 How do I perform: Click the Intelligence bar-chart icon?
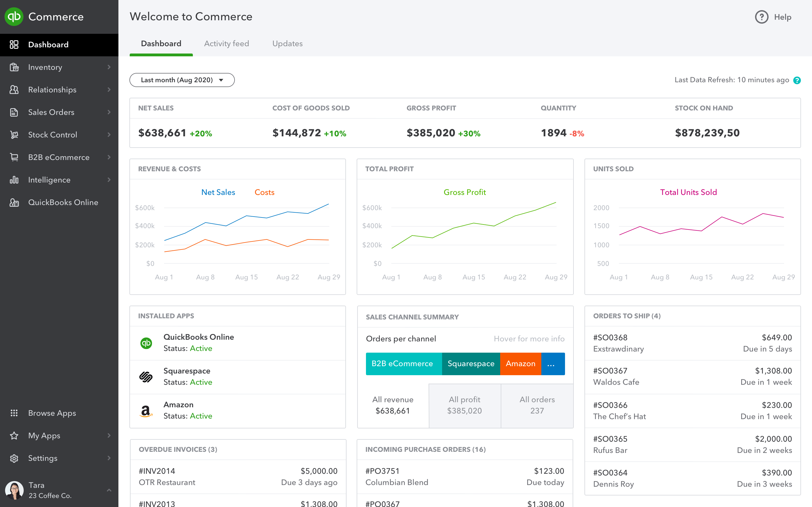pos(14,180)
